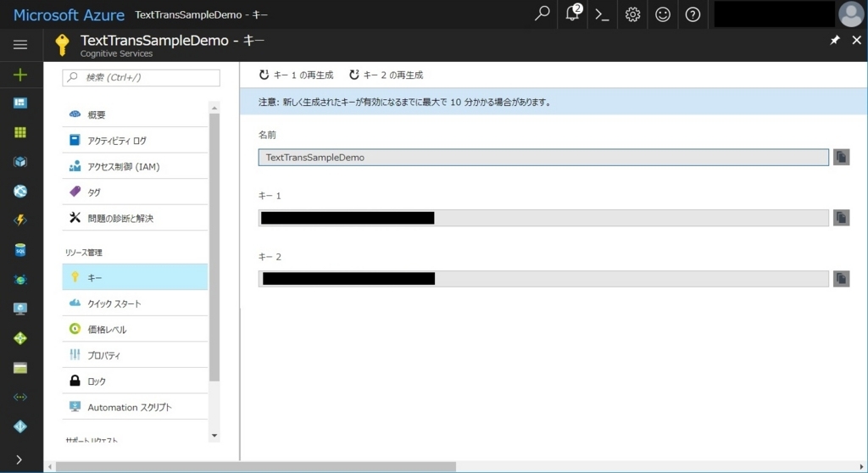The height and width of the screenshot is (473, 868).
Task: Open the Virtual networks sidebar icon
Action: point(20,397)
